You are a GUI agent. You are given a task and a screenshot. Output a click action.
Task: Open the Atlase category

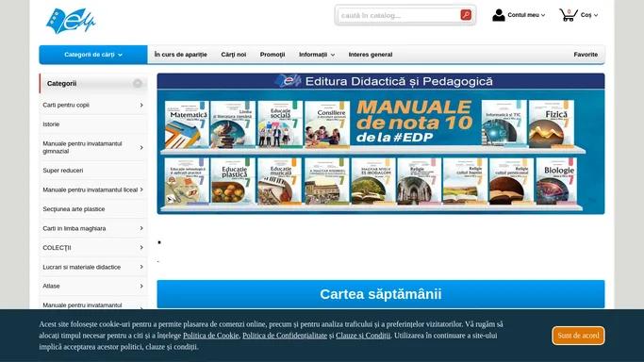pyautogui.click(x=51, y=286)
